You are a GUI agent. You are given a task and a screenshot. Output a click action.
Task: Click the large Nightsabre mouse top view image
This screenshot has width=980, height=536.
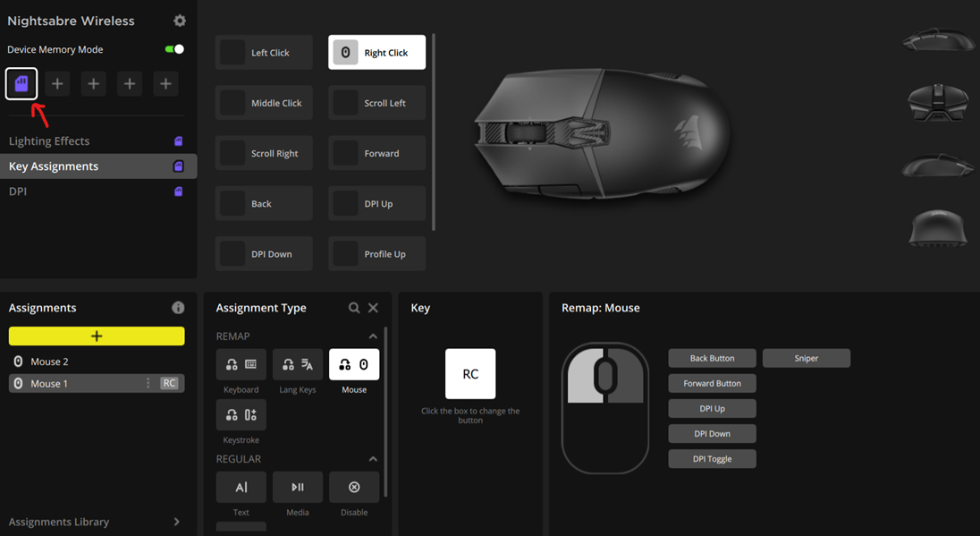[x=604, y=132]
